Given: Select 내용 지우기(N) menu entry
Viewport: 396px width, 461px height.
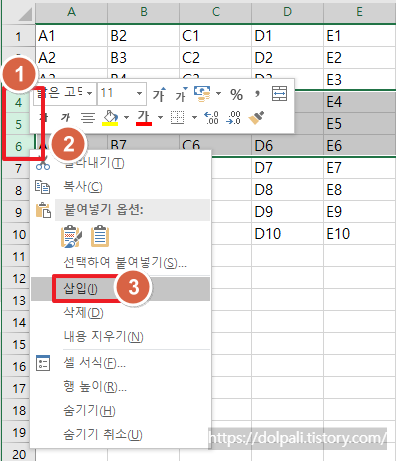Looking at the screenshot, I should [121, 336].
